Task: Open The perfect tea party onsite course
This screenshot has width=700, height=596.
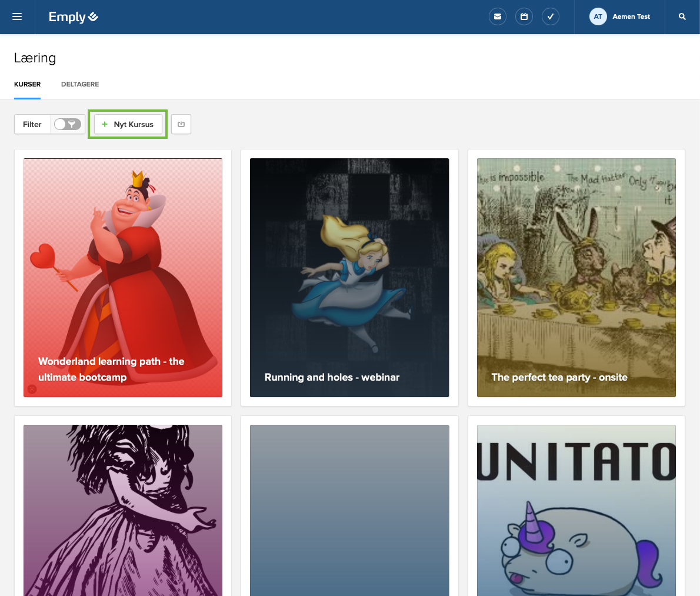Action: click(x=576, y=278)
